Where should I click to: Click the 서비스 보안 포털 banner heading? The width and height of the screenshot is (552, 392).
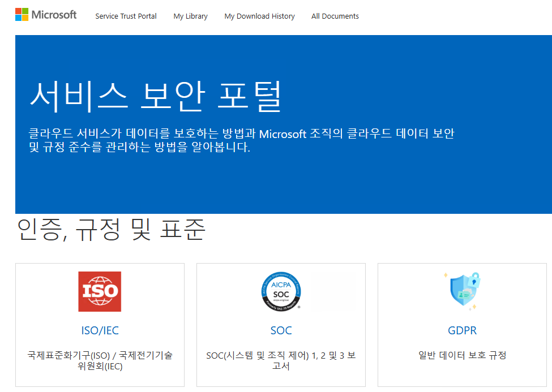(156, 96)
